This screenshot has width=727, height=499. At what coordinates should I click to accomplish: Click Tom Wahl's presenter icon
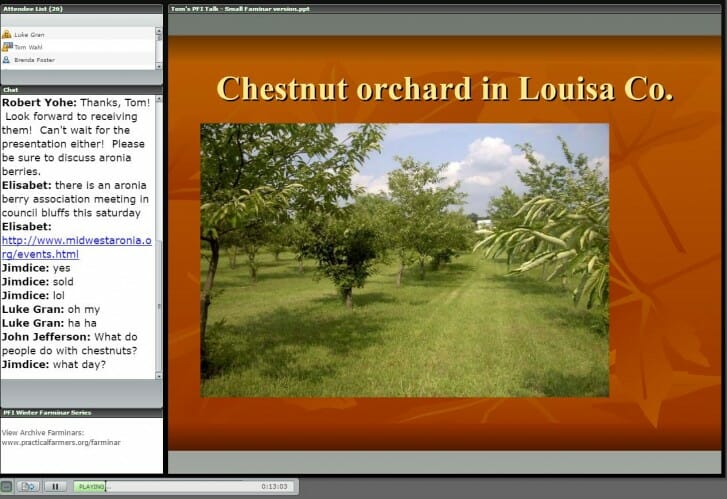[x=7, y=47]
